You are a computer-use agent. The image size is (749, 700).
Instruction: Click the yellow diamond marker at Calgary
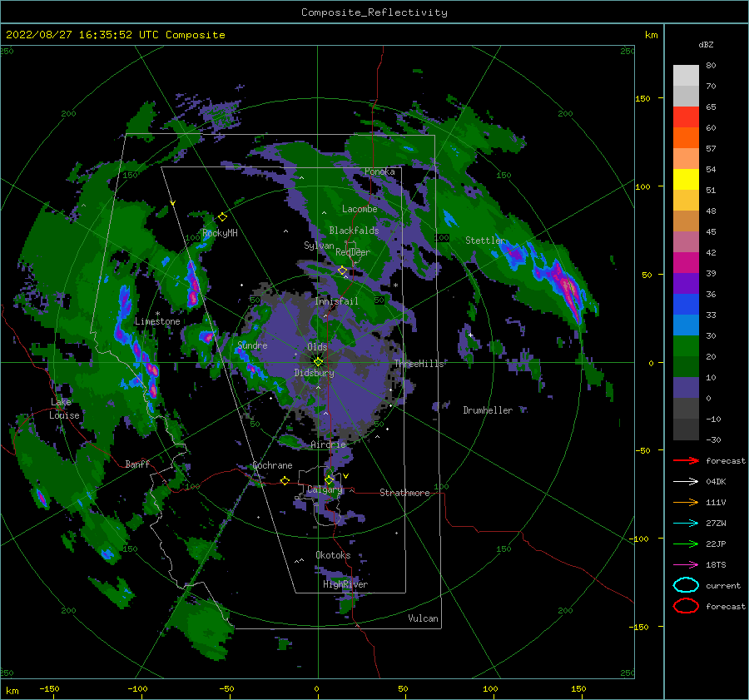[x=329, y=479]
